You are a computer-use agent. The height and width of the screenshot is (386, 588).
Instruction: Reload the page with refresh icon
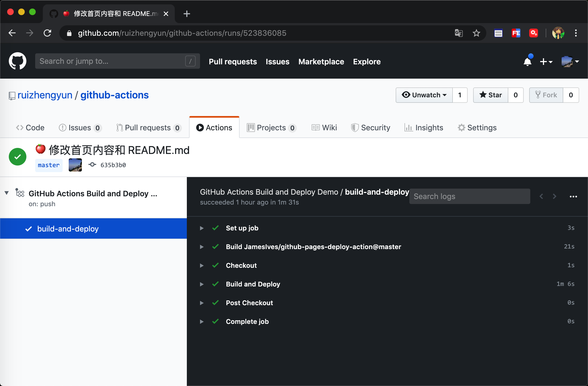(48, 33)
